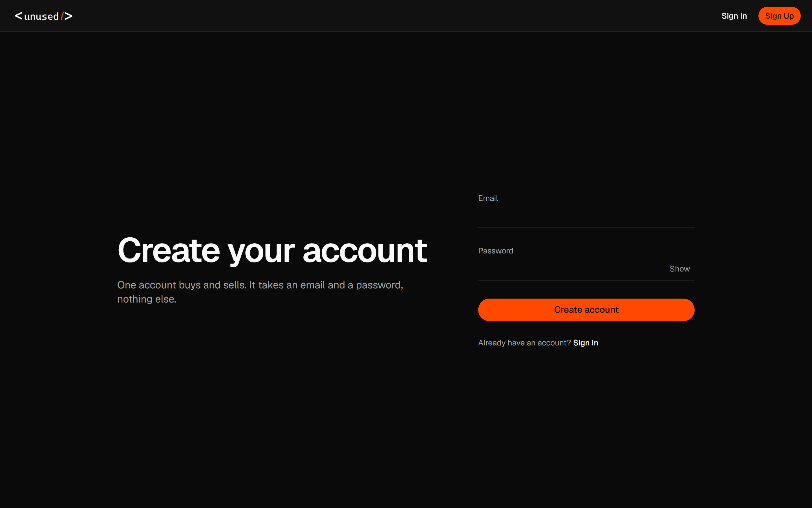The width and height of the screenshot is (812, 508).
Task: Follow the Sign in link below form
Action: pyautogui.click(x=586, y=343)
